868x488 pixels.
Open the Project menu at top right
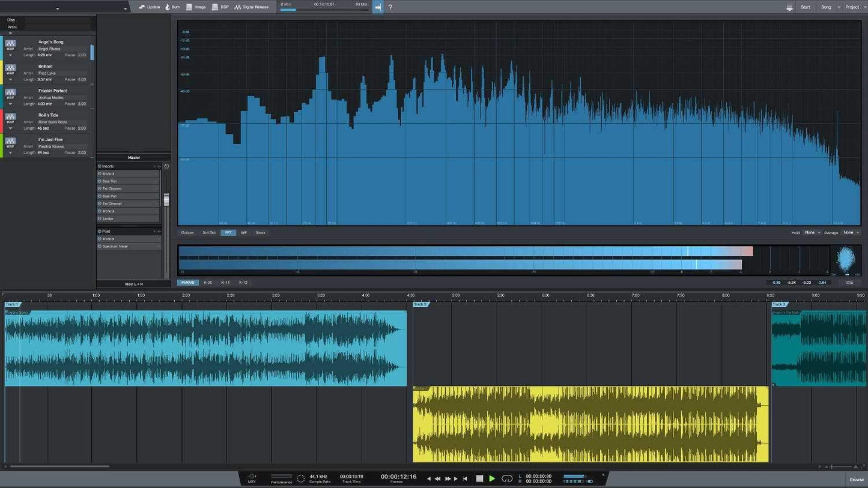852,7
